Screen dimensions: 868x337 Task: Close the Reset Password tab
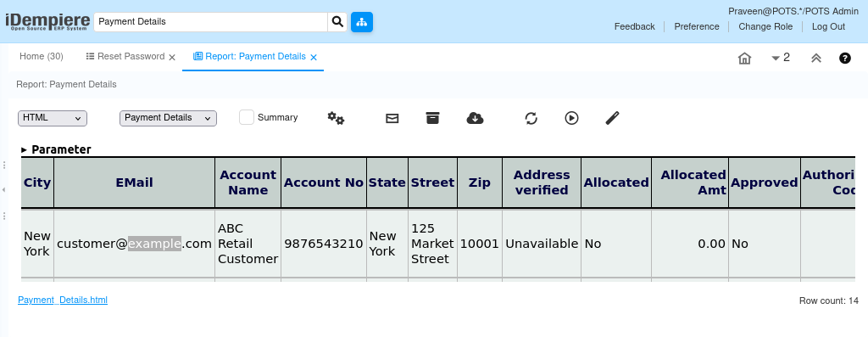tap(171, 57)
